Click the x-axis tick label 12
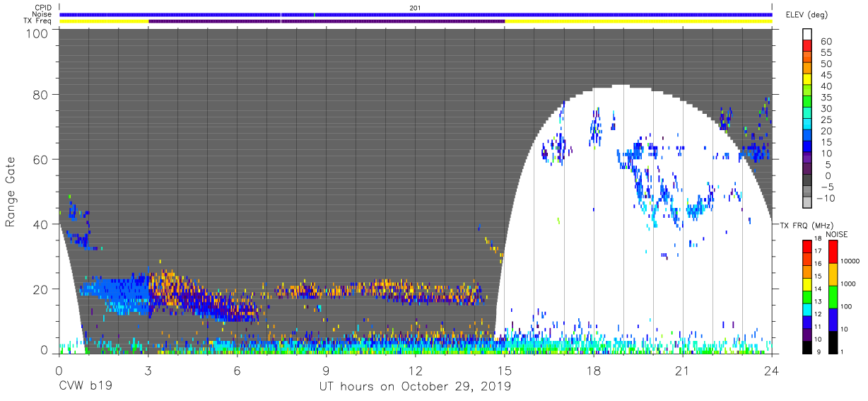This screenshot has width=868, height=401. (415, 370)
